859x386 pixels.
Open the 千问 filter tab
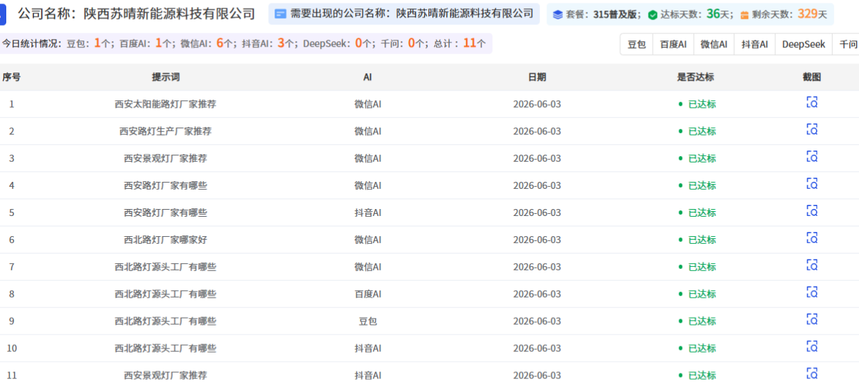846,44
